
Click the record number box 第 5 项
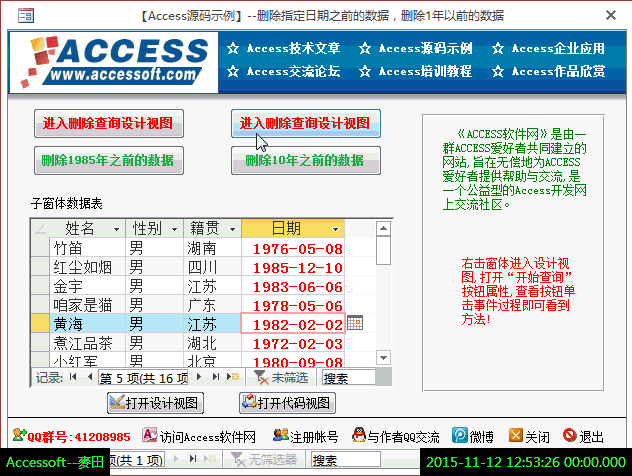click(x=143, y=378)
